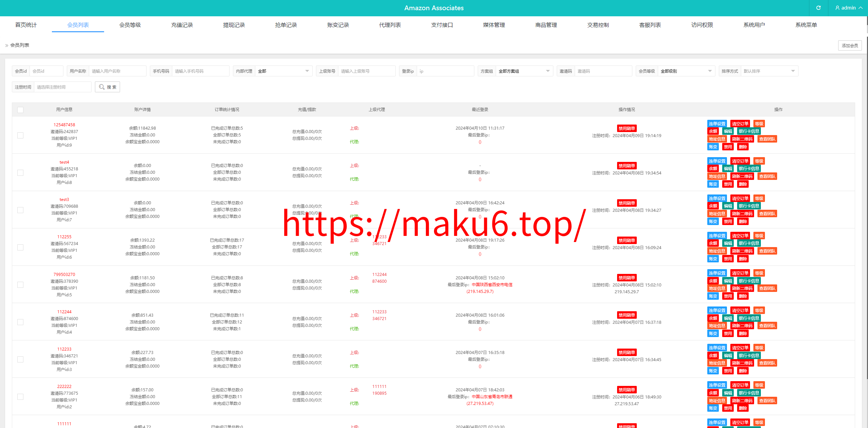Click 刷新二维码 for user test3
The width and height of the screenshot is (868, 428).
pyautogui.click(x=742, y=213)
